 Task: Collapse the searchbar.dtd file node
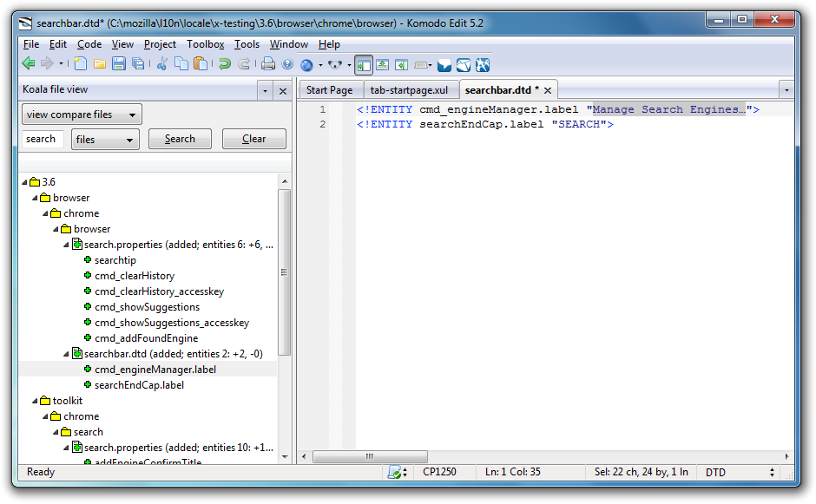pos(66,354)
